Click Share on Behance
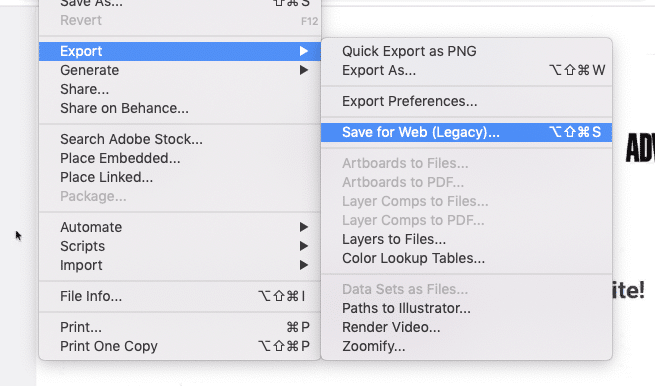 pos(180,109)
